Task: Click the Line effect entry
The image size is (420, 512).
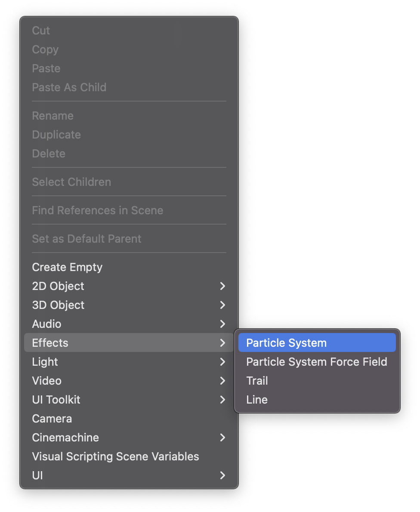Action: coord(257,400)
